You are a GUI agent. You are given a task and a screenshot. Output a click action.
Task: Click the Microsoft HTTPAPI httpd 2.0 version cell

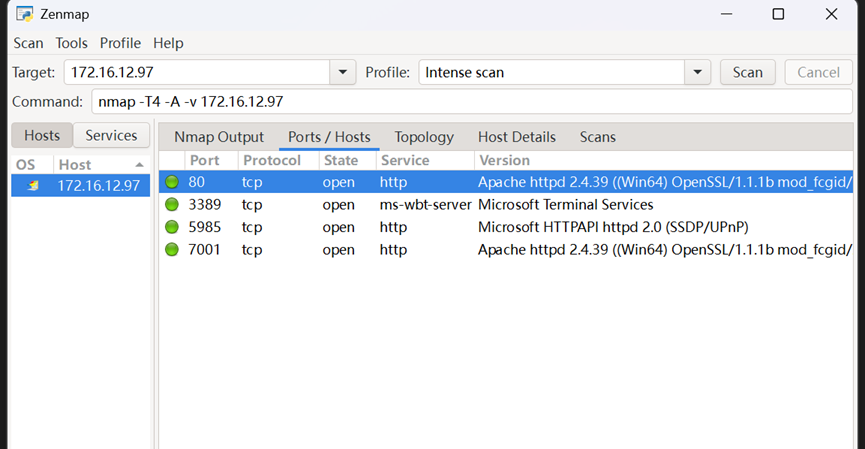[x=613, y=227]
